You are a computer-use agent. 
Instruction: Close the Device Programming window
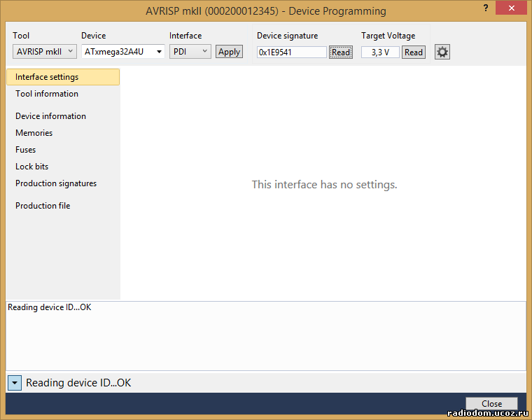tap(511, 8)
